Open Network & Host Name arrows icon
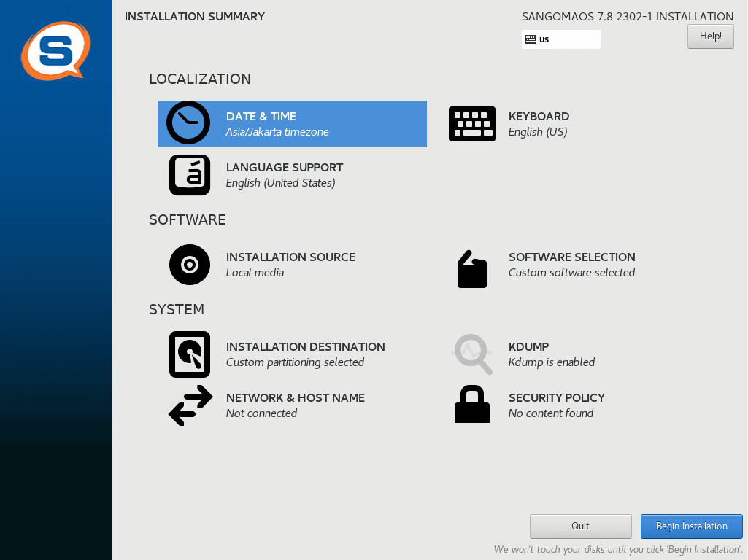Viewport: 748px width, 560px height. point(190,405)
